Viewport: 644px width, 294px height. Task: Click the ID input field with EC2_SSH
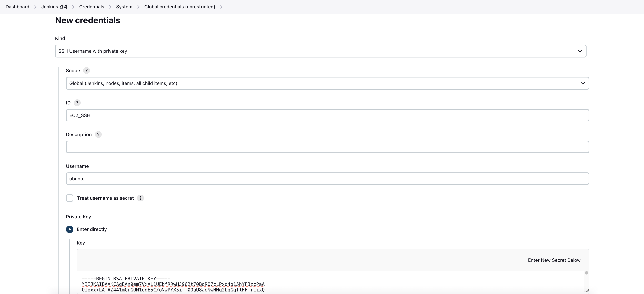[x=327, y=115]
